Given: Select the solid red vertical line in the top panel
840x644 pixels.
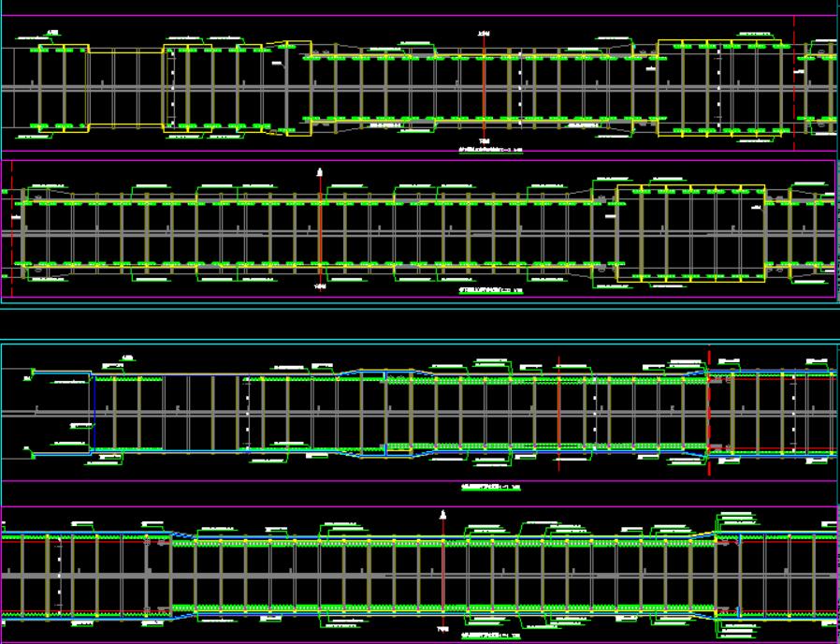Looking at the screenshot, I should (484, 89).
